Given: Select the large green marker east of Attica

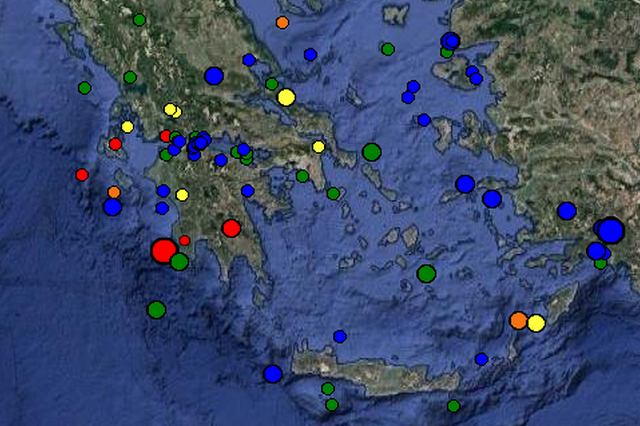Looking at the screenshot, I should point(371,152).
